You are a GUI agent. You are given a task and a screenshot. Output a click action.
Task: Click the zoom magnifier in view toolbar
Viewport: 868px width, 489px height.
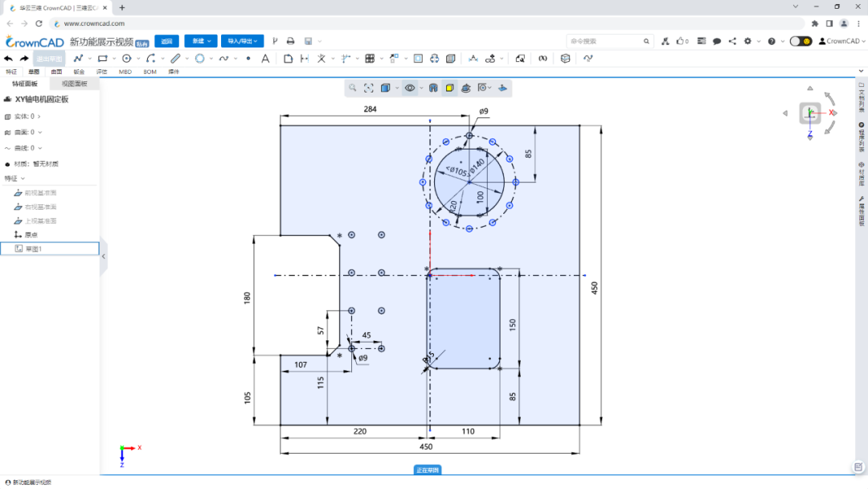[x=353, y=88]
